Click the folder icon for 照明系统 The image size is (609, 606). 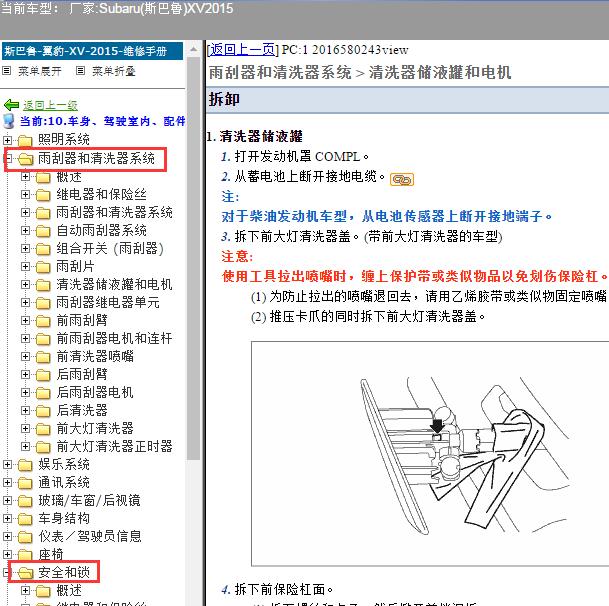point(25,140)
